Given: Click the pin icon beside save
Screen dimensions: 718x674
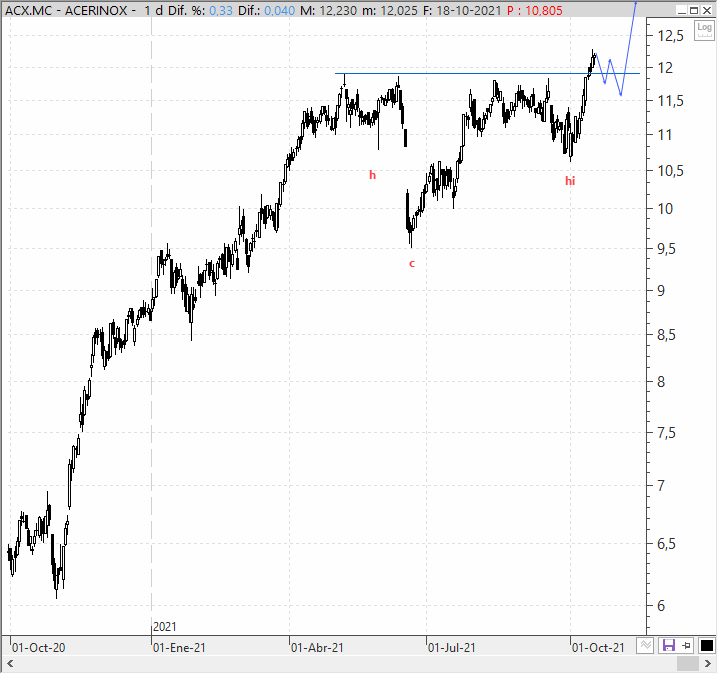Looking at the screenshot, I should pos(686,646).
